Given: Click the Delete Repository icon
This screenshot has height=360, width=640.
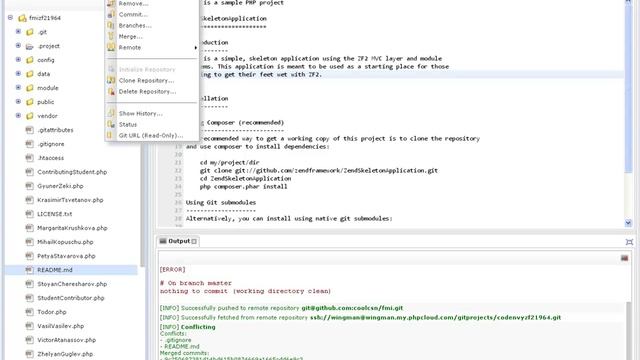Looking at the screenshot, I should (111, 91).
